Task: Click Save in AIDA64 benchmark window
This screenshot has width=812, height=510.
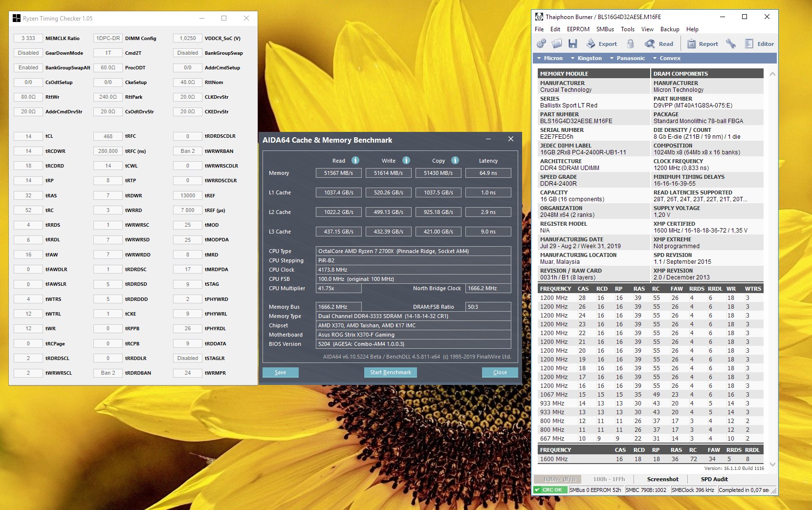Action: click(x=280, y=372)
